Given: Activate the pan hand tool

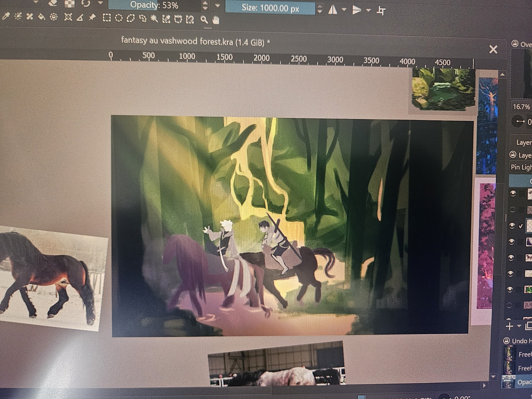Looking at the screenshot, I should pyautogui.click(x=216, y=20).
